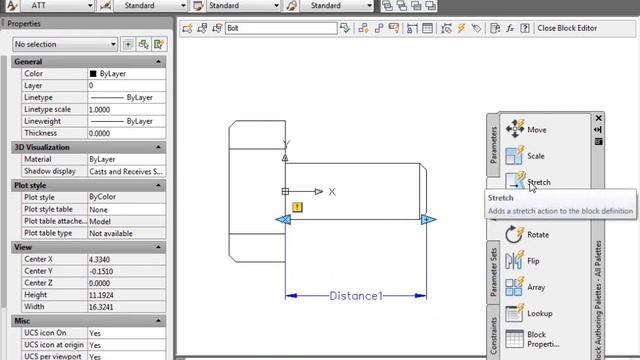Screen dimensions: 640x360
Task: Toggle the PICKADD button in Properties
Action: [x=128, y=44]
